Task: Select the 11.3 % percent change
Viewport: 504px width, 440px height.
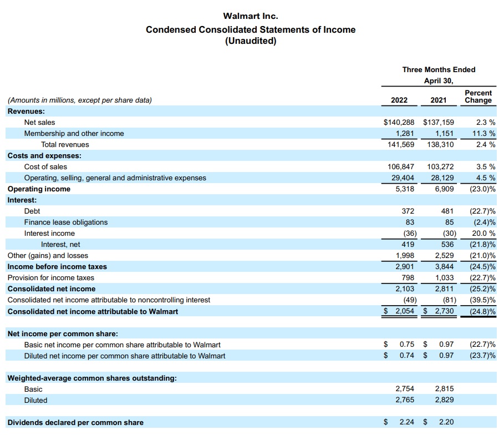Action: [x=483, y=134]
